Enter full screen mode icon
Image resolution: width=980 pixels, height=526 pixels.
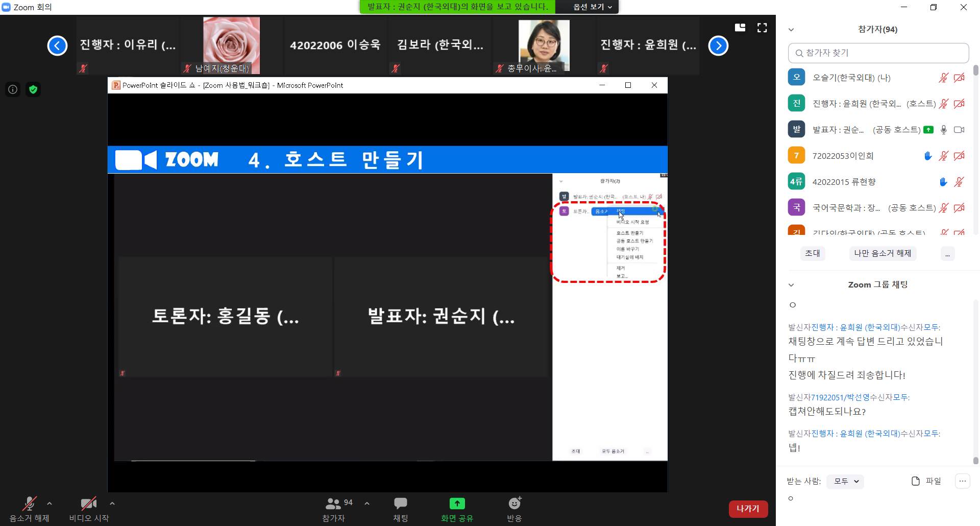coord(762,28)
